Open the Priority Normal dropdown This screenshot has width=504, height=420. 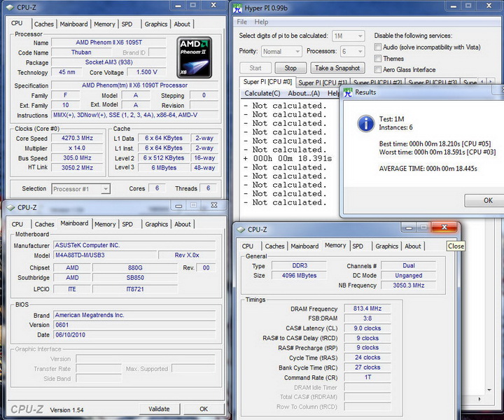[281, 51]
